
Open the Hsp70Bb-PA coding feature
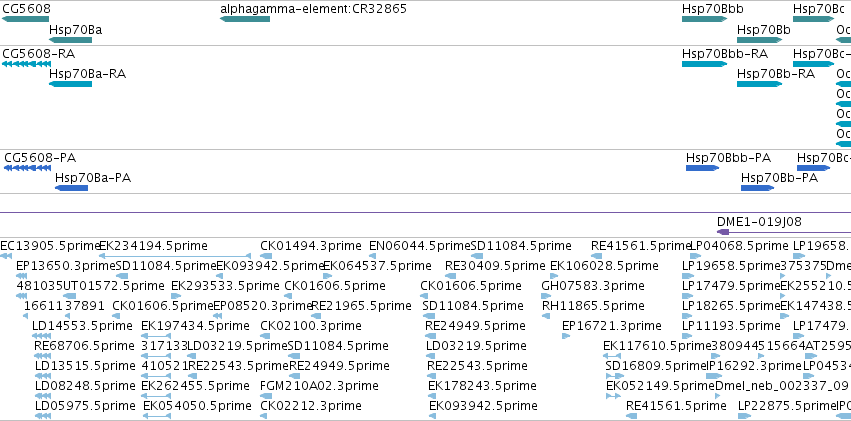758,188
